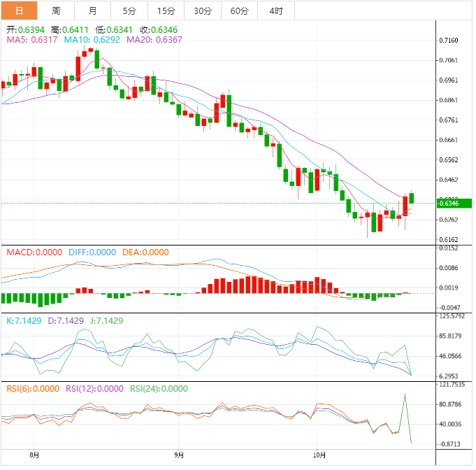476x470 pixels.
Task: Click the 0.6162 price axis label
Action: [x=449, y=240]
